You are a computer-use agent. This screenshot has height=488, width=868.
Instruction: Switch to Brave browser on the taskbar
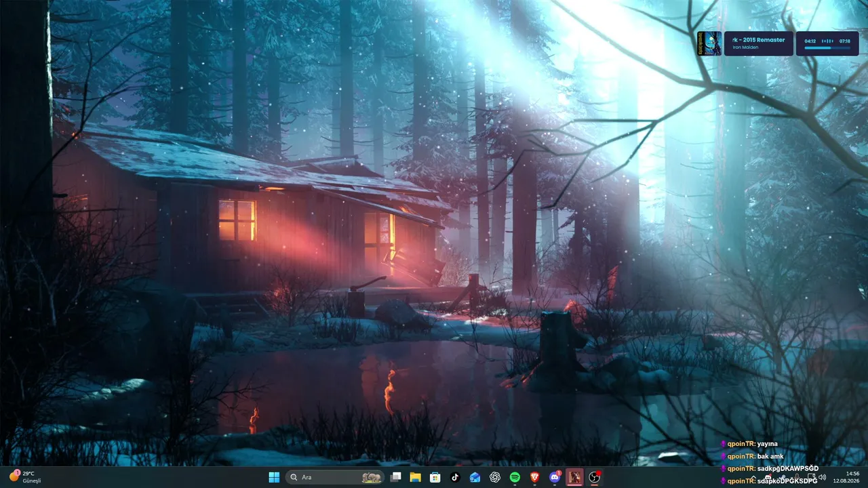(535, 477)
